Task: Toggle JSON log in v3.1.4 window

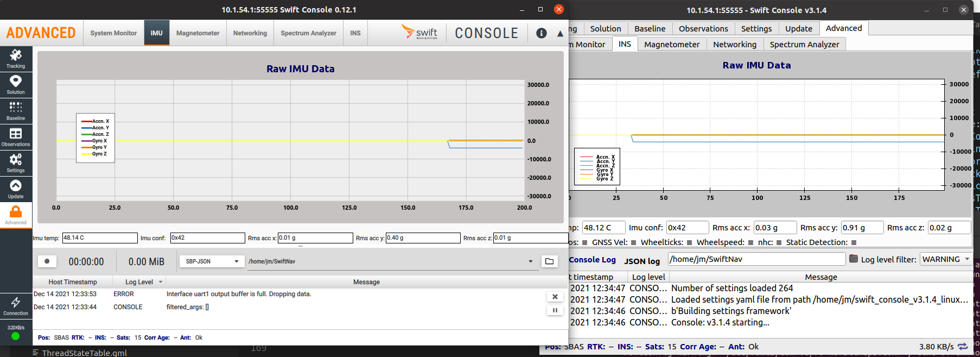Action: pyautogui.click(x=642, y=261)
